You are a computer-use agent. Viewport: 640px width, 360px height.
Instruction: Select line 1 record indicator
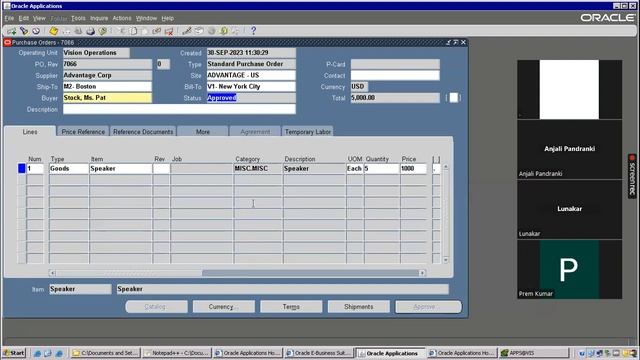click(x=22, y=168)
